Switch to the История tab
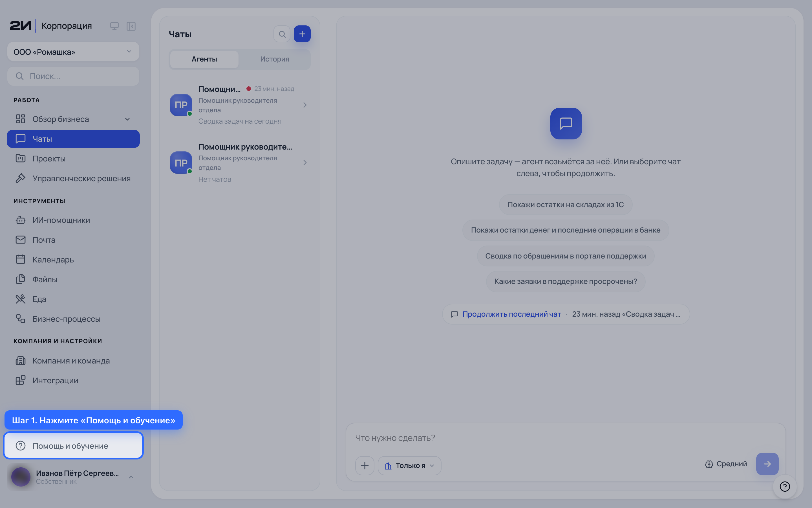The image size is (812, 508). [x=275, y=59]
